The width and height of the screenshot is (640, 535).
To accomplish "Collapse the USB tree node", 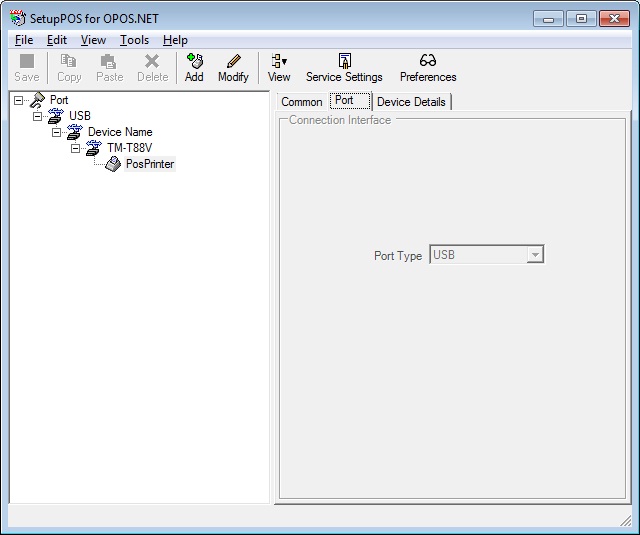I will click(37, 117).
